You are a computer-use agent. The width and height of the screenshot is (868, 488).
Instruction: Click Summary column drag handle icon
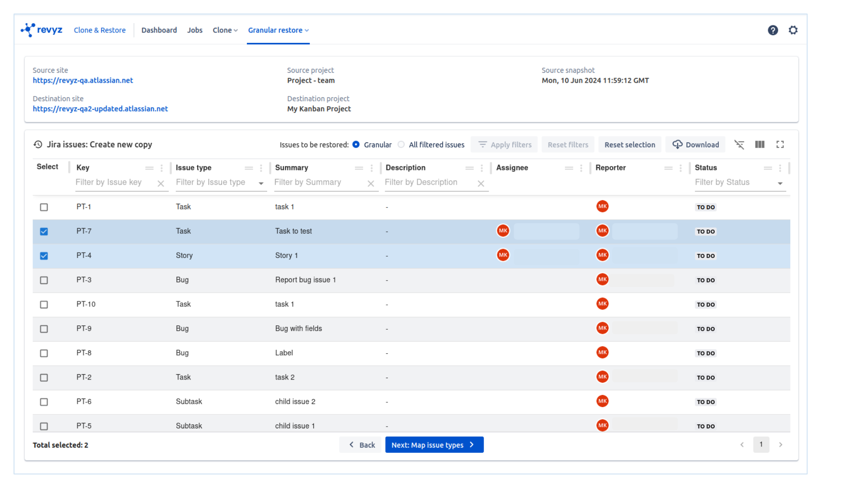[x=359, y=168]
